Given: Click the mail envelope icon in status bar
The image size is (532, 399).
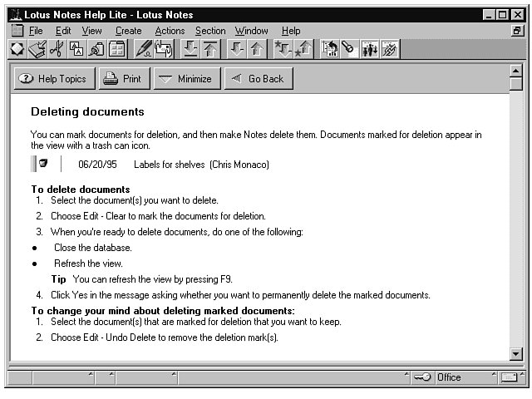Looking at the screenshot, I should pyautogui.click(x=510, y=377).
